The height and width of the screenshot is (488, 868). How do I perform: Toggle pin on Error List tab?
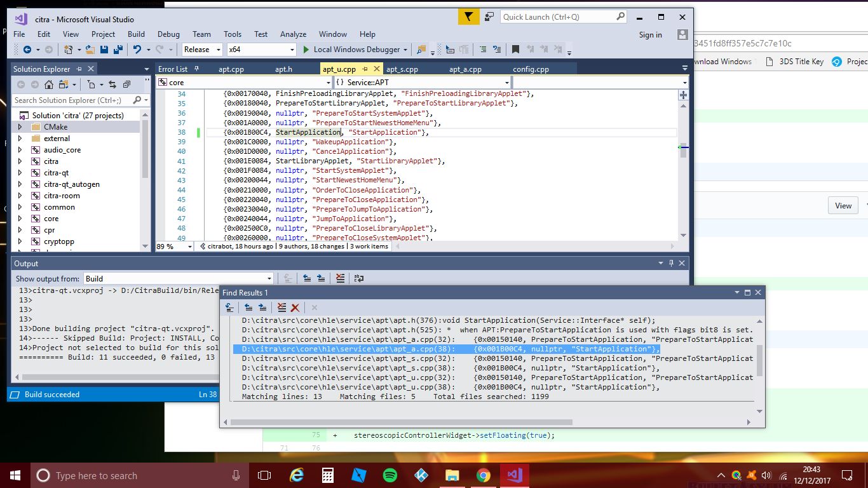click(197, 69)
